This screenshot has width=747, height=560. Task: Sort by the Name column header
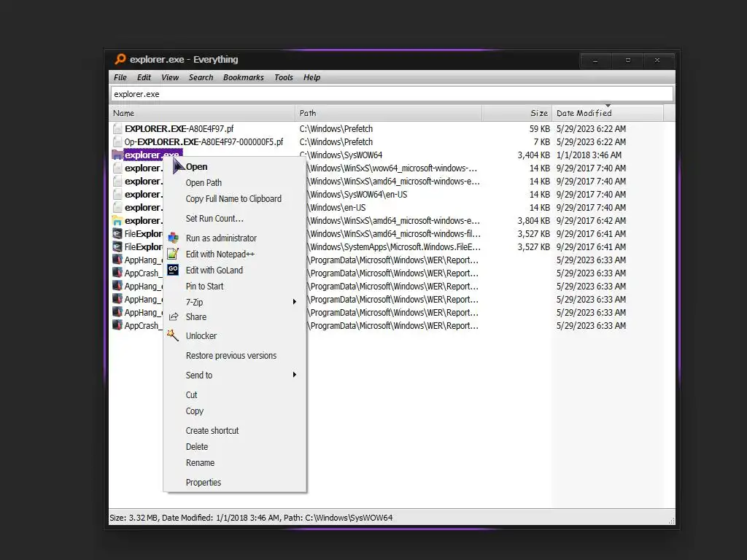coord(202,113)
